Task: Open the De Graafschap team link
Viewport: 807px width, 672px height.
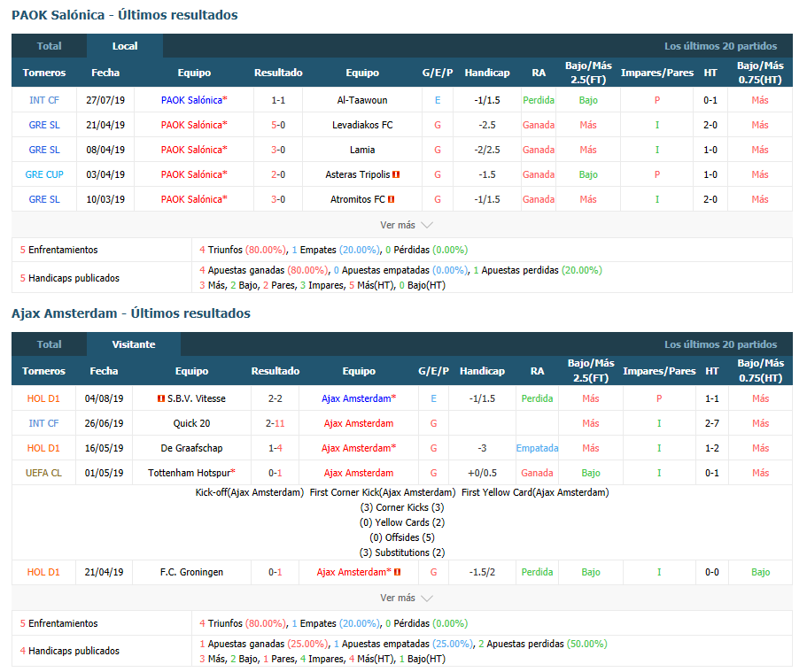Action: click(191, 448)
